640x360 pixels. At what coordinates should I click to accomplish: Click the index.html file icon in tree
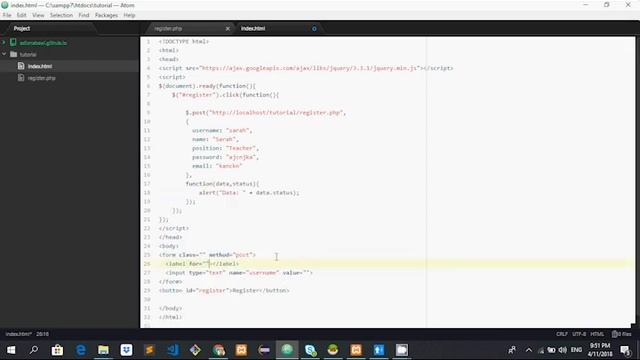(x=21, y=66)
